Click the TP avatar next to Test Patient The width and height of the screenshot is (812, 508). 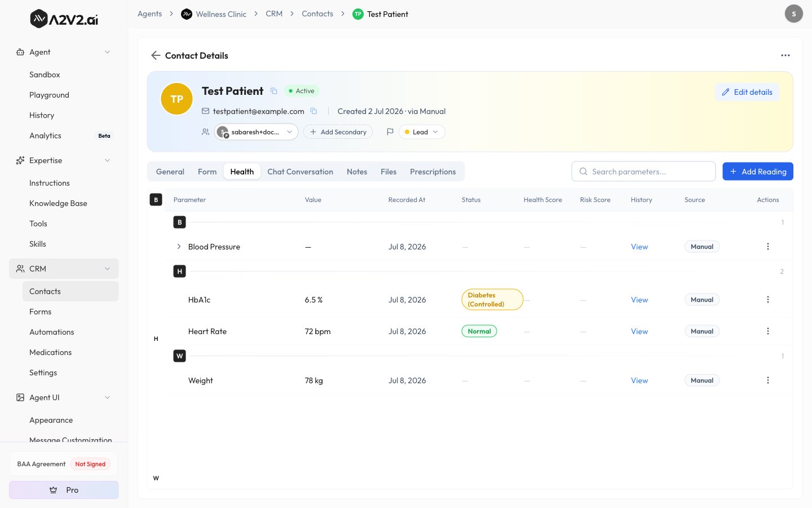point(176,99)
